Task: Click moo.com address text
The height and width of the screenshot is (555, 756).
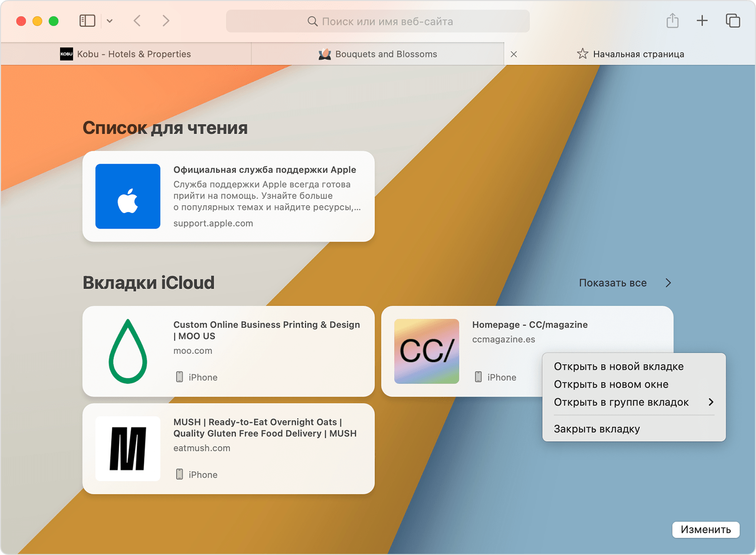Action: coord(193,351)
